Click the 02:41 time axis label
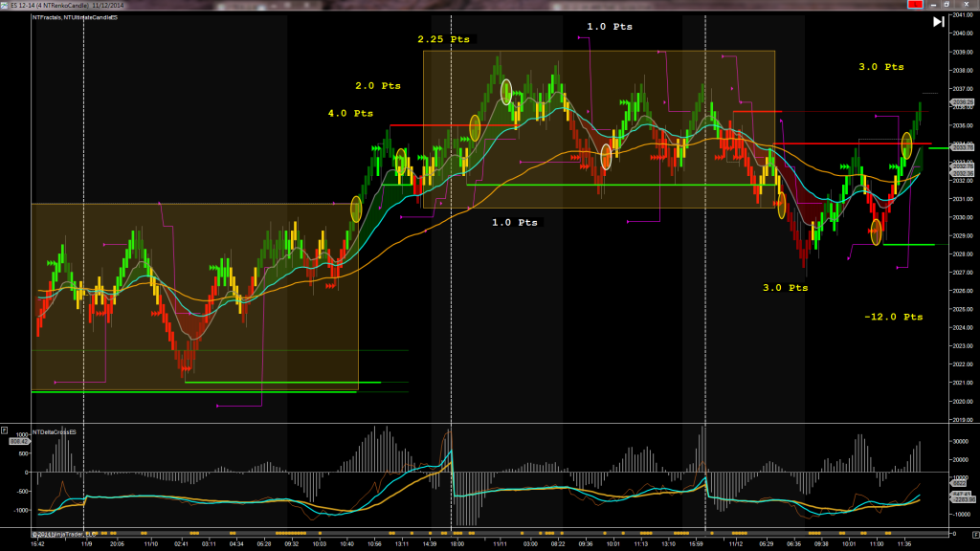Viewport: 980px width, 551px height. 181,544
